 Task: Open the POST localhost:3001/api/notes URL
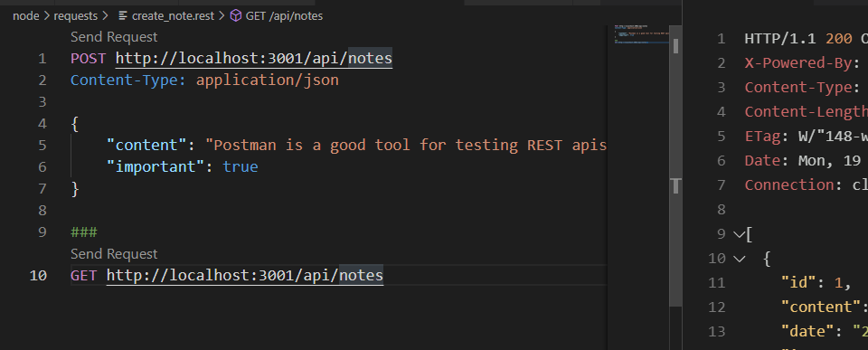[253, 59]
